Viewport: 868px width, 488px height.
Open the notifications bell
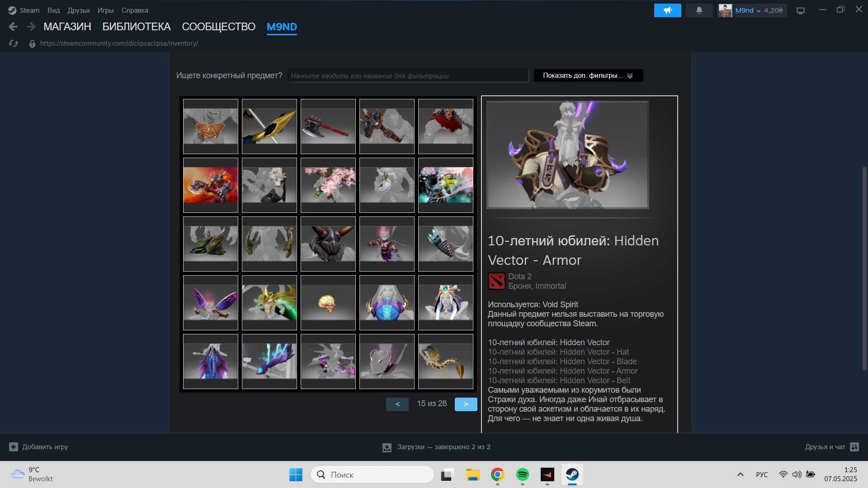[x=699, y=10]
